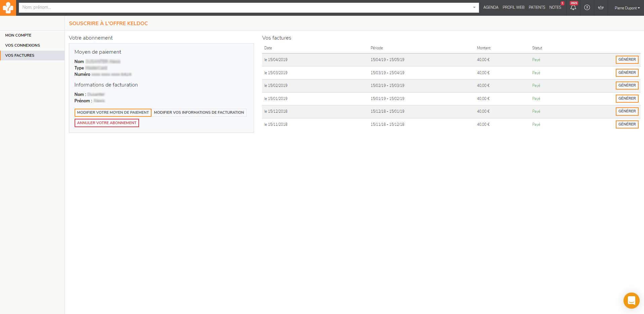
Task: Switch to Vos Connexions tab
Action: click(x=23, y=45)
